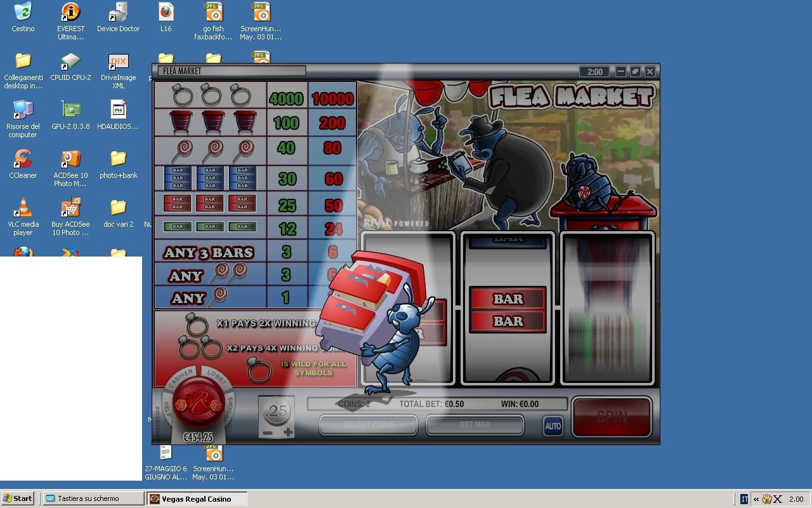Click the red double BAR paytable symbols
The image size is (812, 508).
[210, 204]
